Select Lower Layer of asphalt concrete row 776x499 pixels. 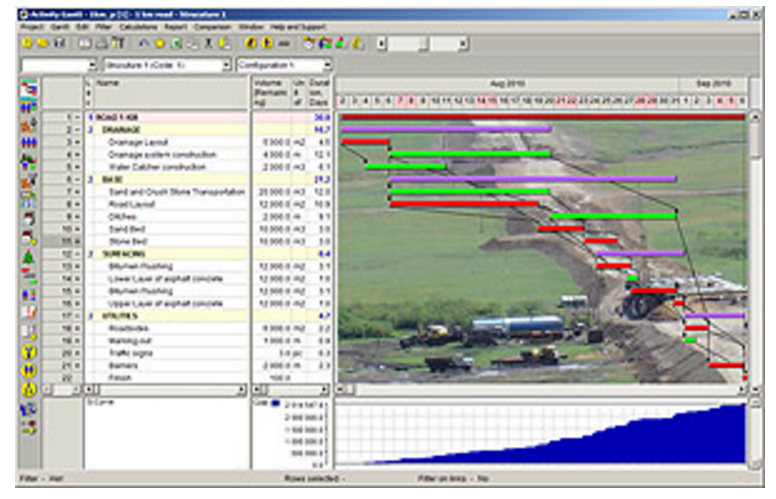tap(208, 279)
